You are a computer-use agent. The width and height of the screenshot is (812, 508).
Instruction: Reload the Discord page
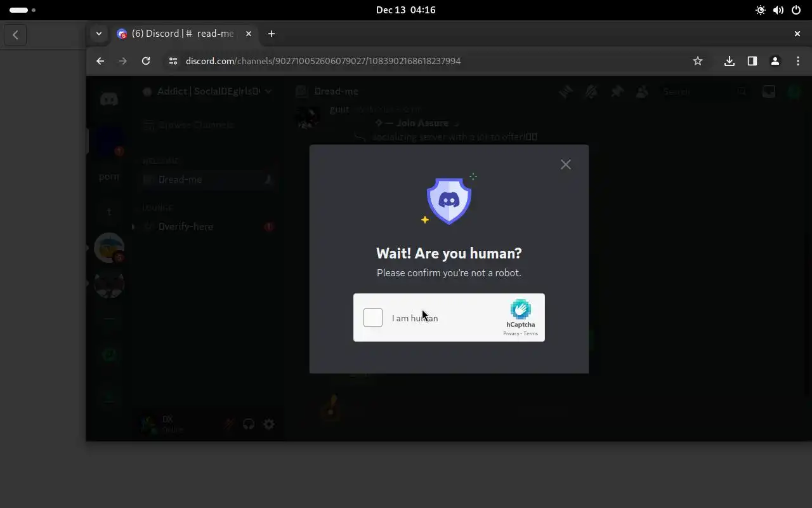coord(146,61)
